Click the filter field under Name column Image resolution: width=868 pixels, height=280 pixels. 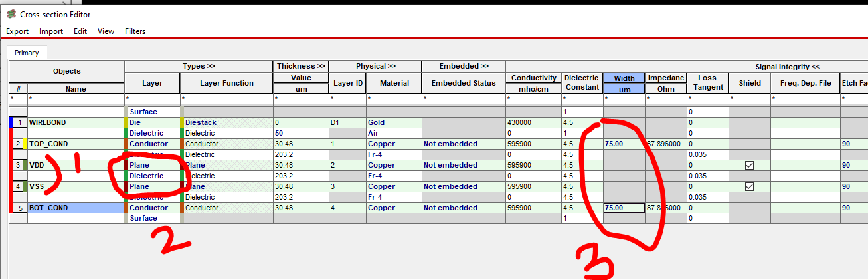[76, 99]
